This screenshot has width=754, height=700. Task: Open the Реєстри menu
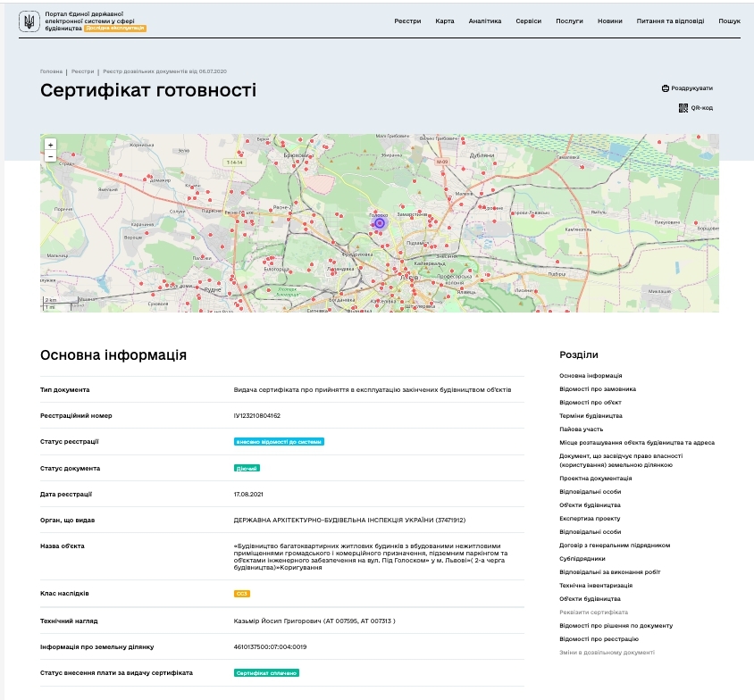pos(407,21)
